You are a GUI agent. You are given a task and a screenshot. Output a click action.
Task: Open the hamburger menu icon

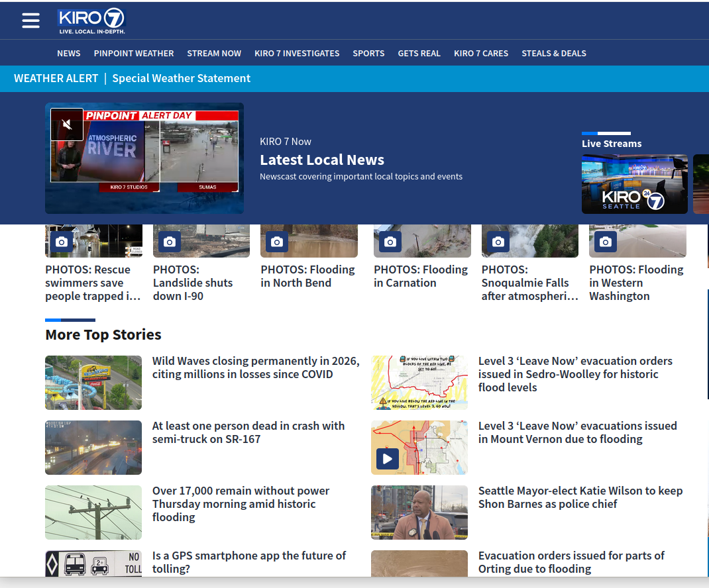(x=30, y=21)
